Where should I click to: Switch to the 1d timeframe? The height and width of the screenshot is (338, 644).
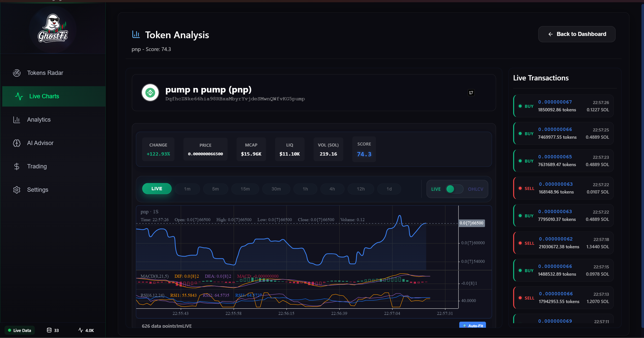click(389, 189)
